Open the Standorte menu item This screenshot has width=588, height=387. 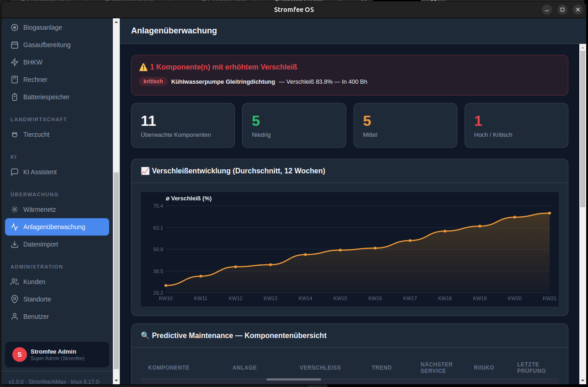point(37,299)
